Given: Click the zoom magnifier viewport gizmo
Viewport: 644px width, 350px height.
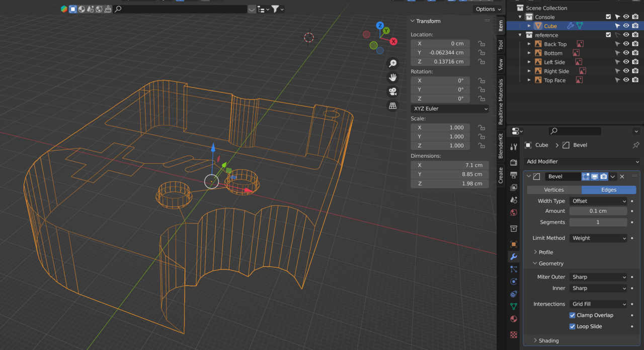Looking at the screenshot, I should tap(393, 63).
